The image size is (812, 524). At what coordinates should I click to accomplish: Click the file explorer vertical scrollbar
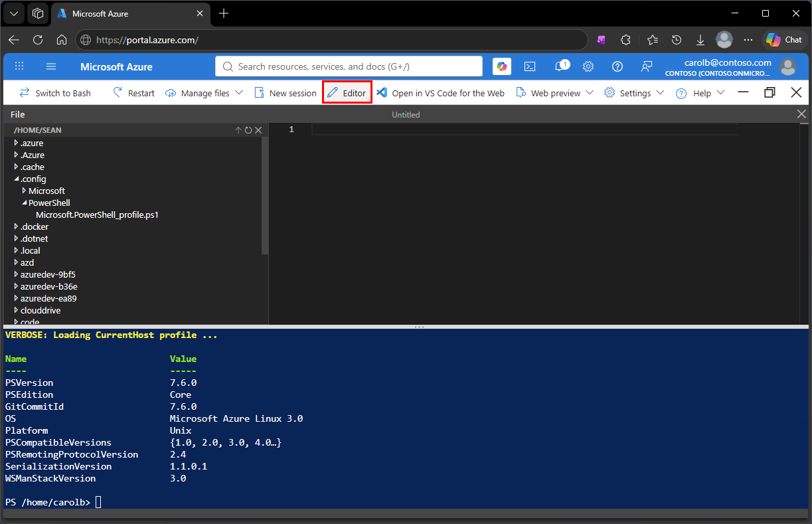pyautogui.click(x=265, y=196)
